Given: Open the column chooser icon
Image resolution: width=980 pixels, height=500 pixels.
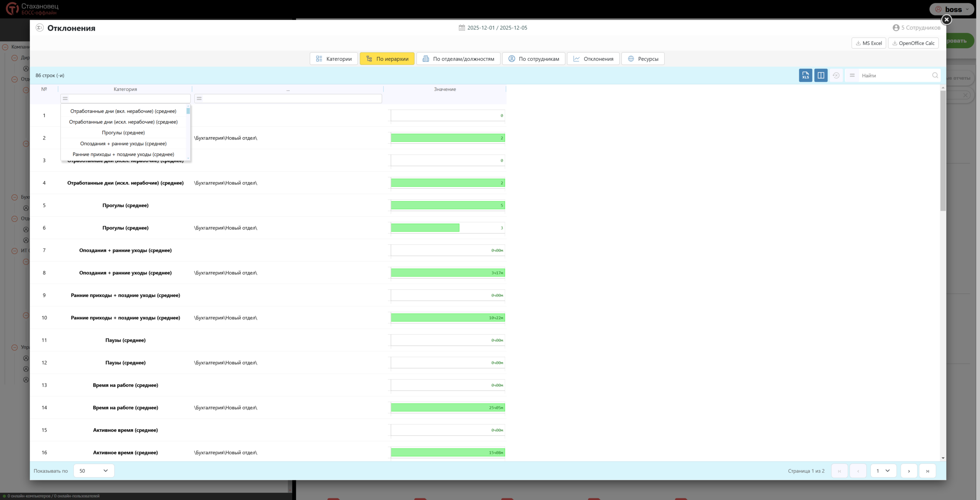Looking at the screenshot, I should pos(821,75).
